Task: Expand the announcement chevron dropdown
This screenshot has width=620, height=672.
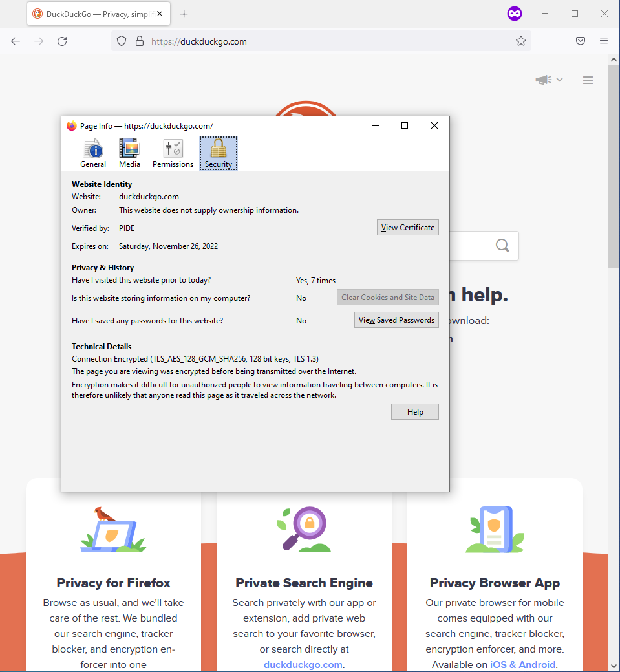Action: tap(559, 80)
